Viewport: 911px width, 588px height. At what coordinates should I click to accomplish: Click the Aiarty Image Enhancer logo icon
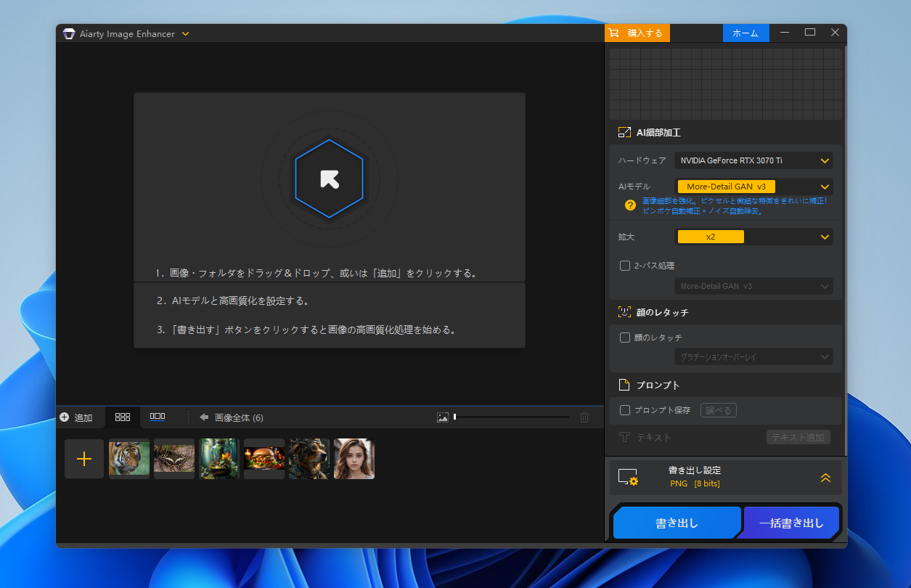click(69, 33)
